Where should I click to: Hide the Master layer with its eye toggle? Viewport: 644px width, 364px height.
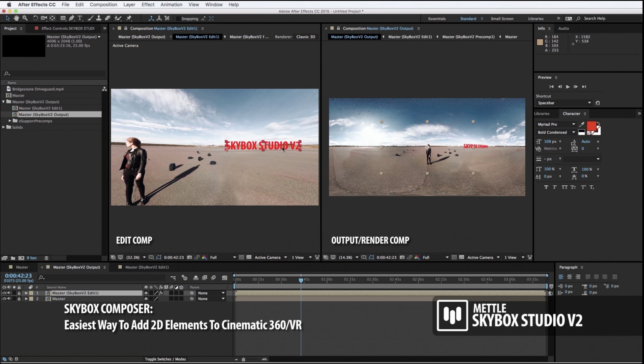click(4, 299)
